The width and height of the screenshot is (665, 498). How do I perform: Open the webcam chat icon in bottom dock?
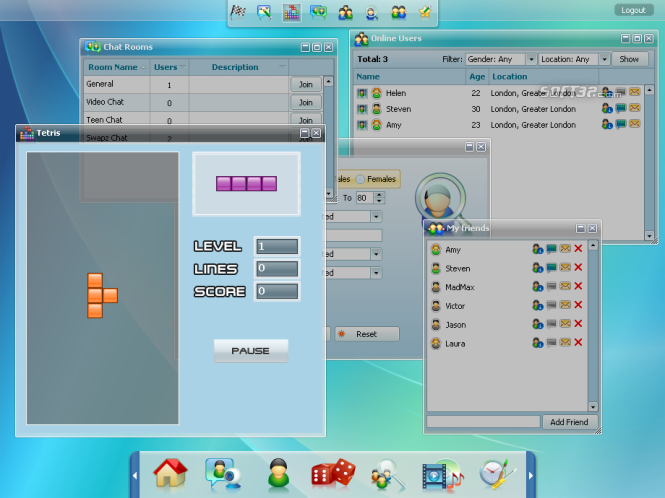coord(223,473)
